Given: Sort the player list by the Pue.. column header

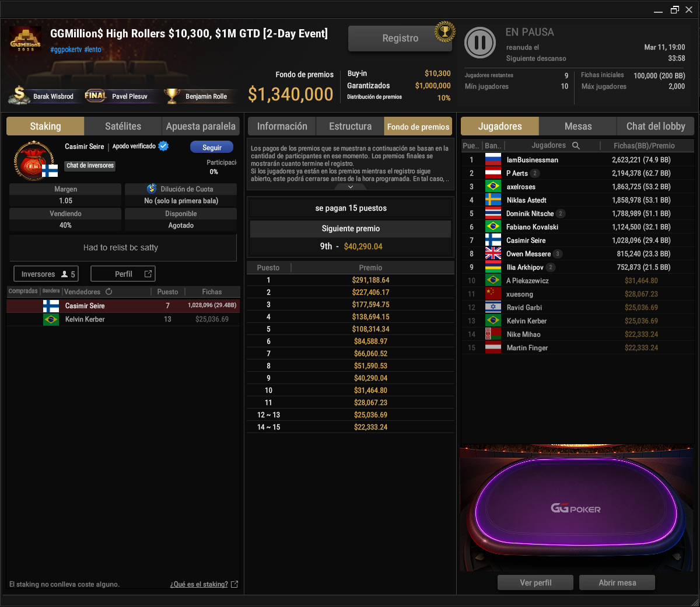Looking at the screenshot, I should tap(471, 145).
